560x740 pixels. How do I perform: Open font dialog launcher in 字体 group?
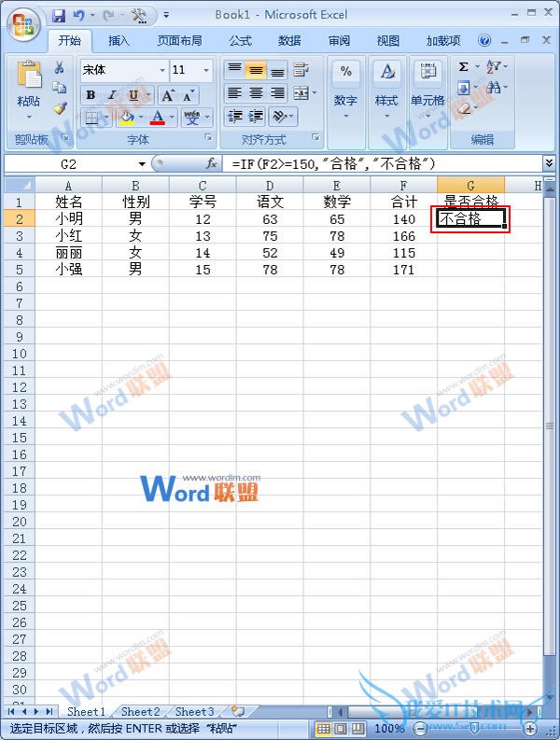[208, 137]
